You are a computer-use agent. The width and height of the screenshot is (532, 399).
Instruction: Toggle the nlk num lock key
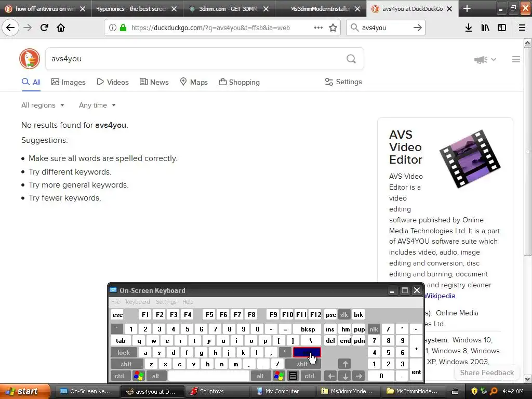click(x=374, y=329)
